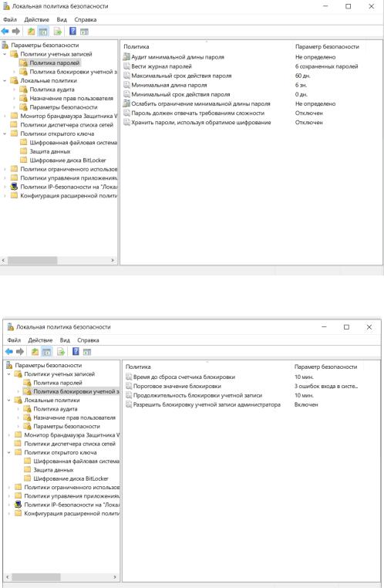The width and height of the screenshot is (384, 588).
Task: Click Up-one-level folder icon in bottom window
Action: [x=35, y=352]
